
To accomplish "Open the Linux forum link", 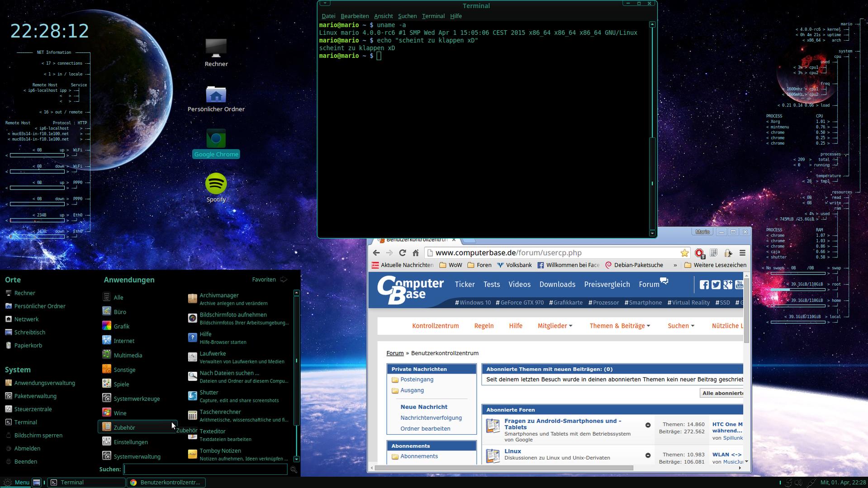I will pos(512,451).
